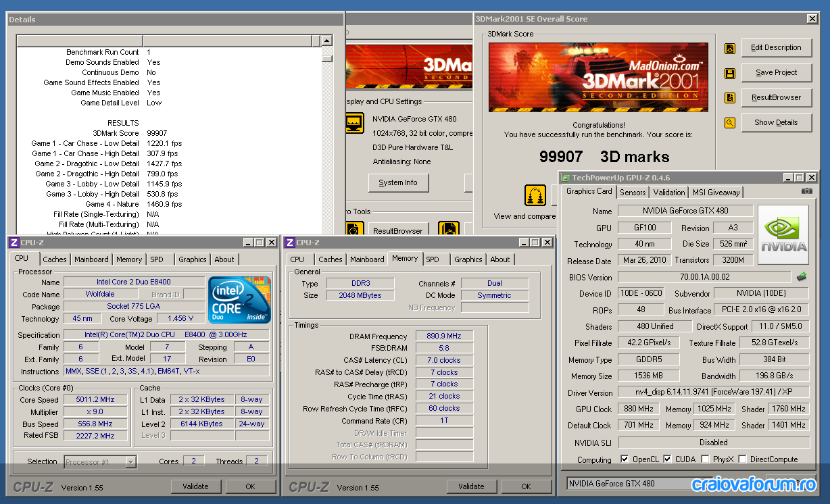Click the GPU Clock 880 MHz value
This screenshot has height=504, width=830.
[638, 409]
